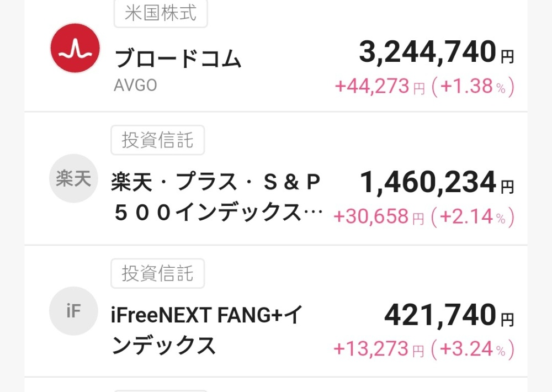Select 投資信託 tag above 楽天・プラス fund
The image size is (552, 392).
[x=158, y=140]
